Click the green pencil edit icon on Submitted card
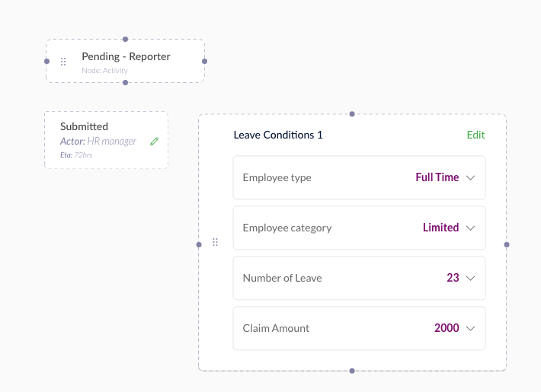Viewport: 541px width, 392px height. (154, 142)
